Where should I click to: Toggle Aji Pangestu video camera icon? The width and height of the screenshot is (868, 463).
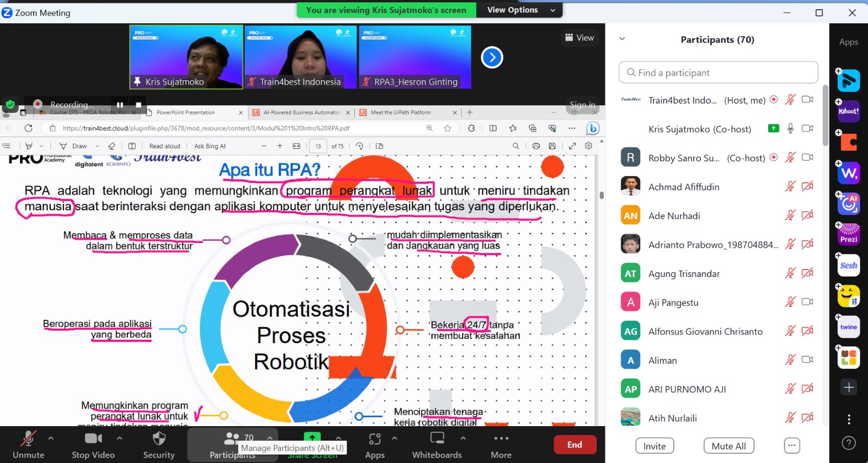pyautogui.click(x=807, y=302)
